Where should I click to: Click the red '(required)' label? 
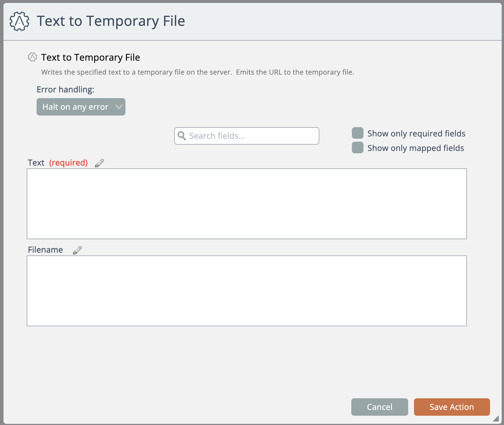point(69,163)
